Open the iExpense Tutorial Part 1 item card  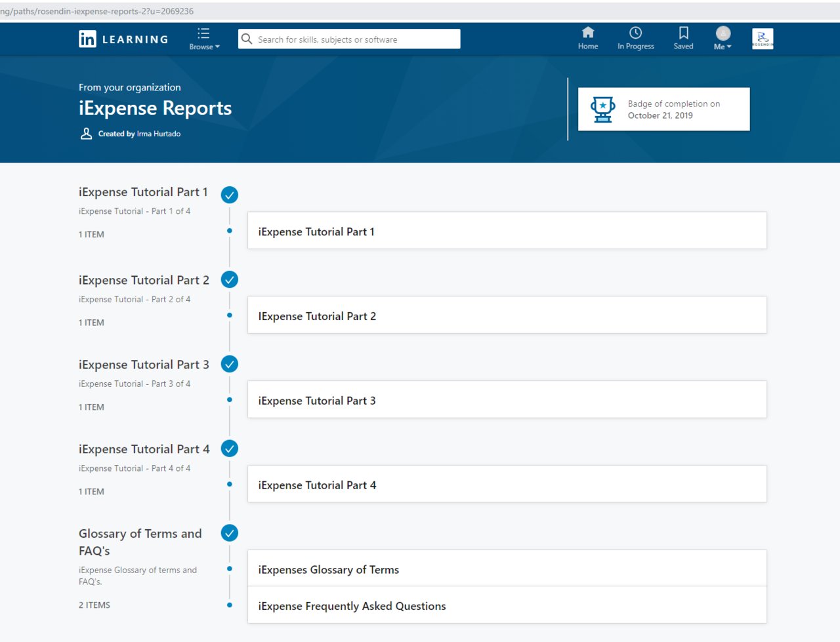(507, 230)
